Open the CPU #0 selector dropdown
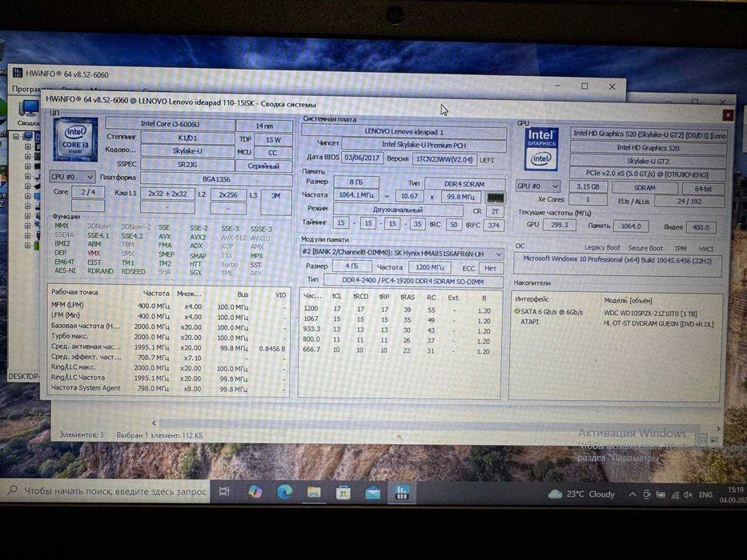This screenshot has width=747, height=560. pos(72,177)
